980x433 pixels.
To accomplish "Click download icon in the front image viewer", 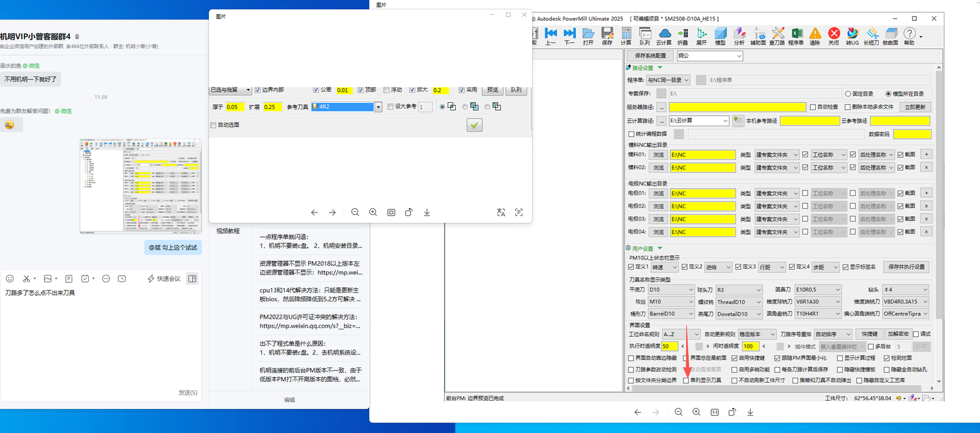I will click(427, 212).
